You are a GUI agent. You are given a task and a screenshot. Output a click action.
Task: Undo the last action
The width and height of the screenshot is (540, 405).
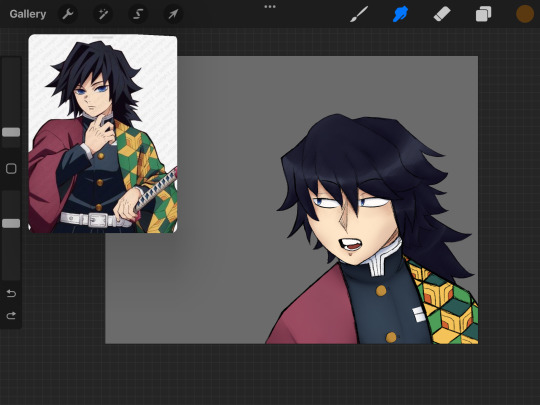[x=11, y=293]
